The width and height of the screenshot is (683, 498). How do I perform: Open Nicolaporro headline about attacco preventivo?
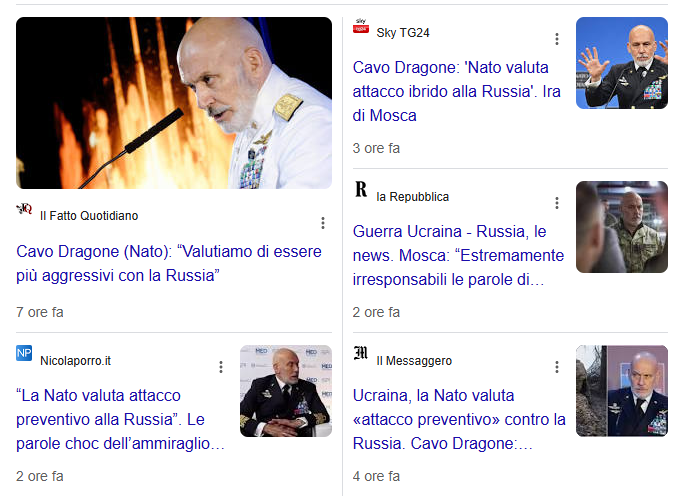click(120, 420)
